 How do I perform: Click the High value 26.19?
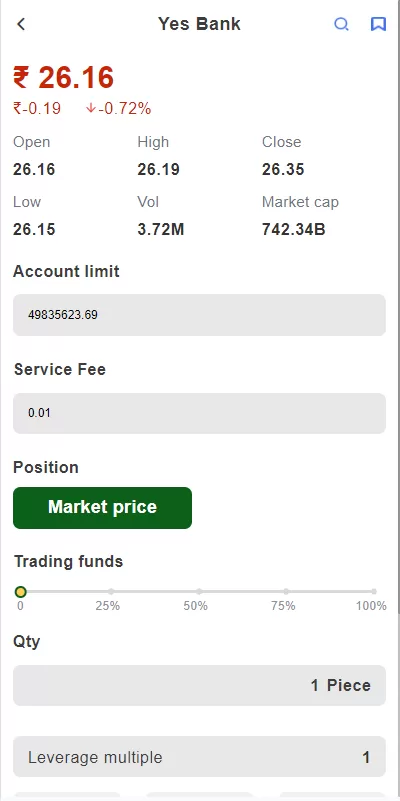[x=158, y=169]
